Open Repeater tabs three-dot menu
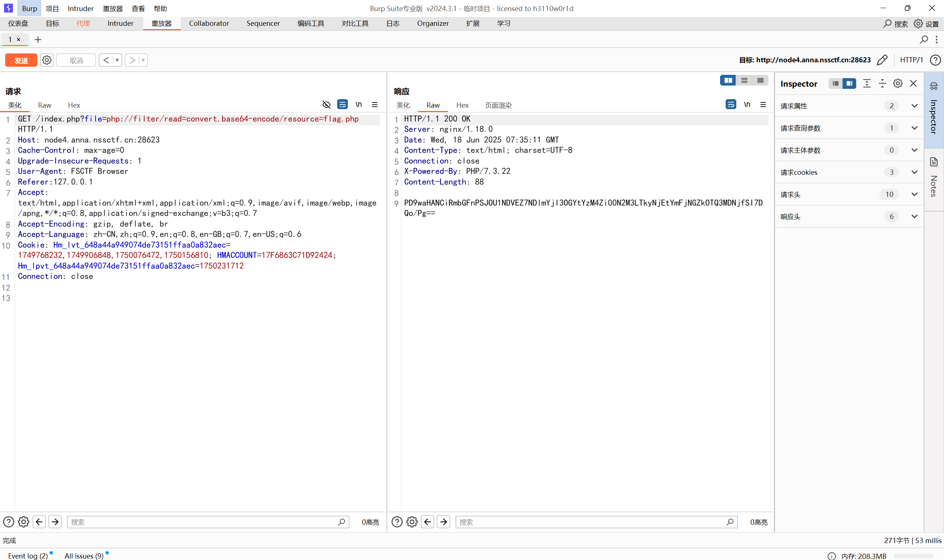 click(x=937, y=39)
